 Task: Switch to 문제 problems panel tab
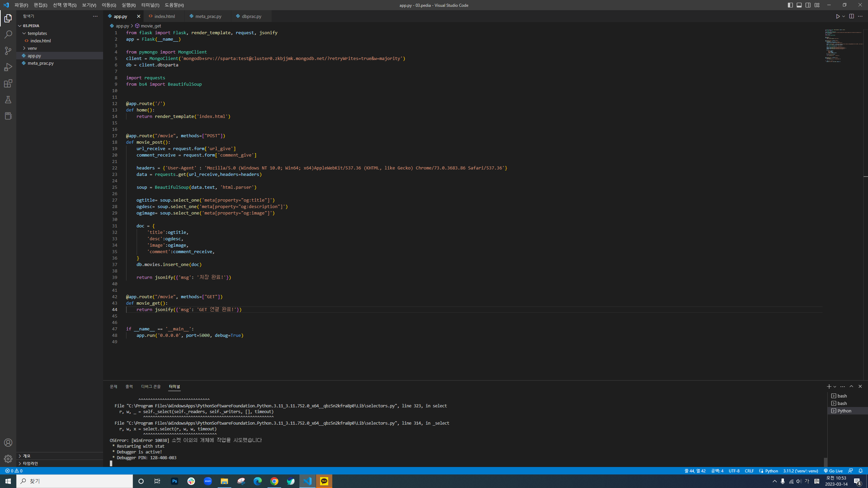(114, 386)
